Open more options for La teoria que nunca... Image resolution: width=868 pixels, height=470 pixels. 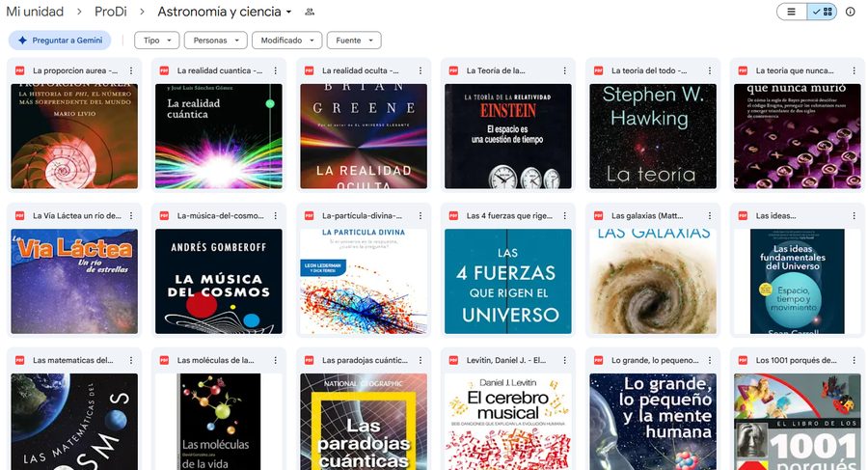click(x=854, y=71)
